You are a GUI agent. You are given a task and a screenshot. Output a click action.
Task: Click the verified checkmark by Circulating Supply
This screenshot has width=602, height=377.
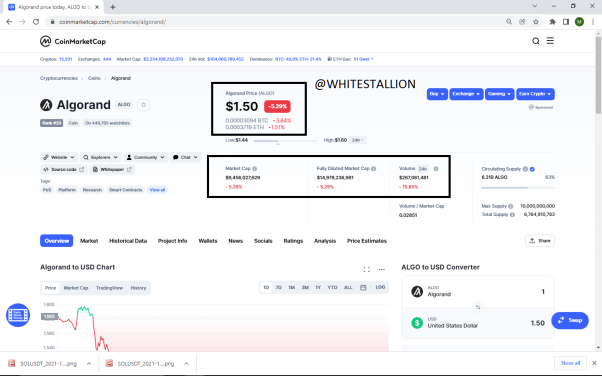(532, 169)
